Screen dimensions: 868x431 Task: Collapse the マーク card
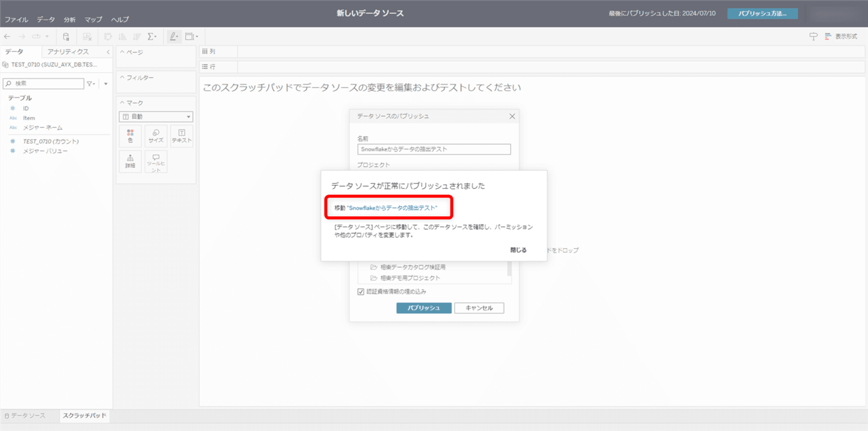[122, 103]
